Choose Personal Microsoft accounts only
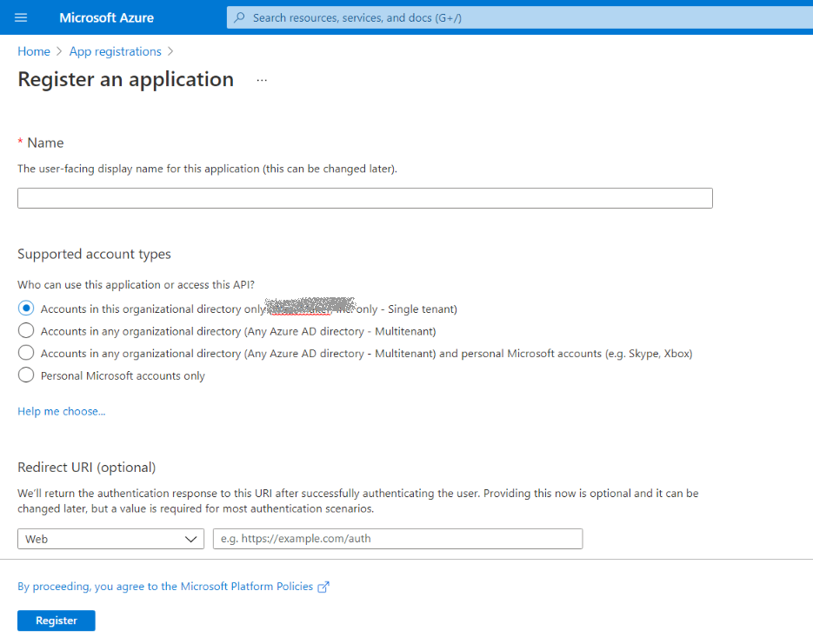Viewport: 813px width, 644px height. 26,376
